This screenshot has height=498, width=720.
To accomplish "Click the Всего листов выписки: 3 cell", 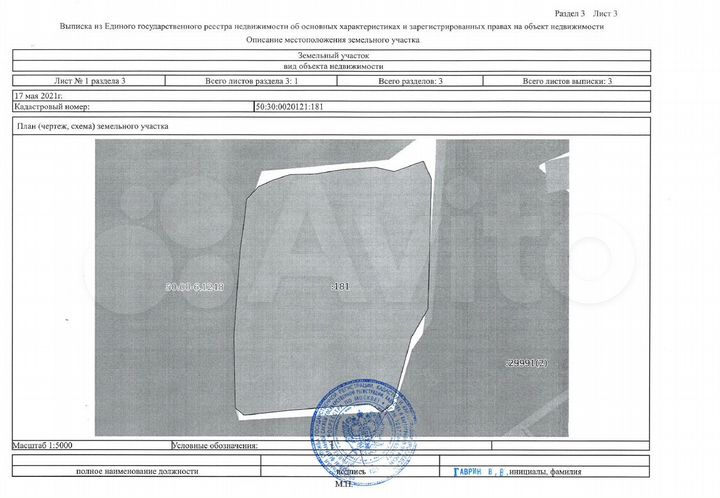I will pyautogui.click(x=567, y=81).
